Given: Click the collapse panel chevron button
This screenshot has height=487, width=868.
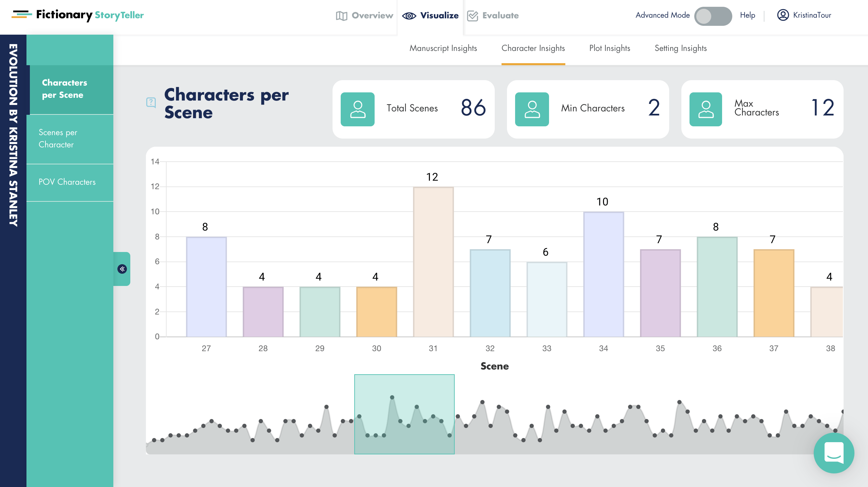Looking at the screenshot, I should [122, 269].
